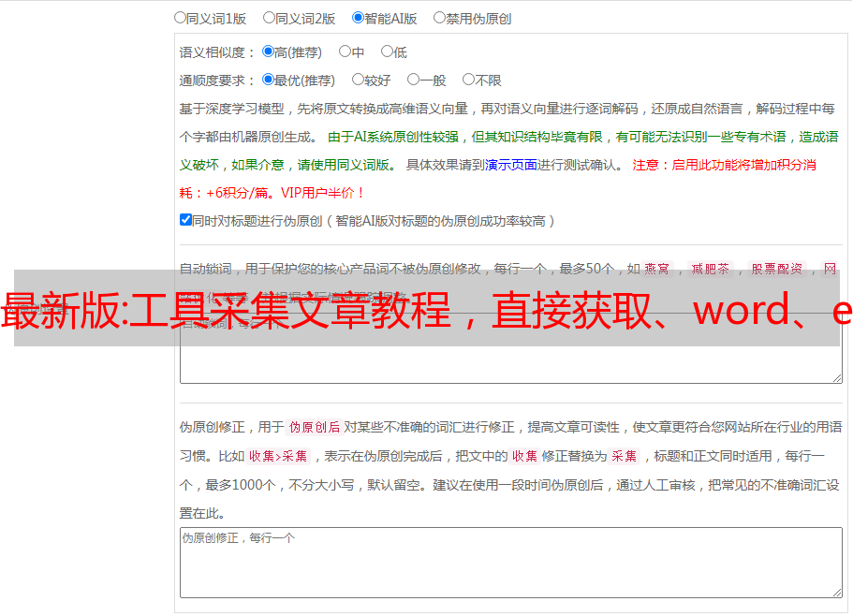853x616 pixels.
Task: Select 不限 for 通顺度要求
Action: pos(468,81)
